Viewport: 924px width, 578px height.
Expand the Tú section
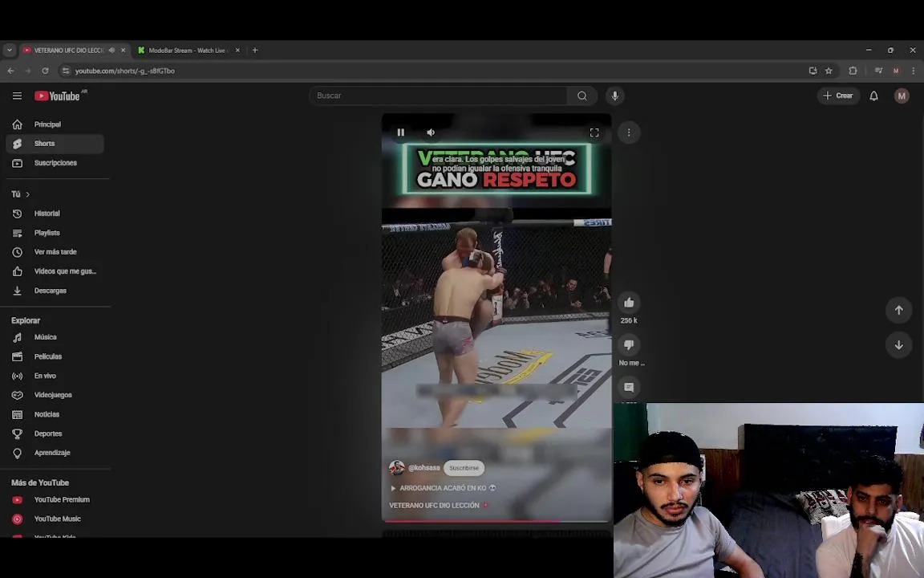click(21, 194)
